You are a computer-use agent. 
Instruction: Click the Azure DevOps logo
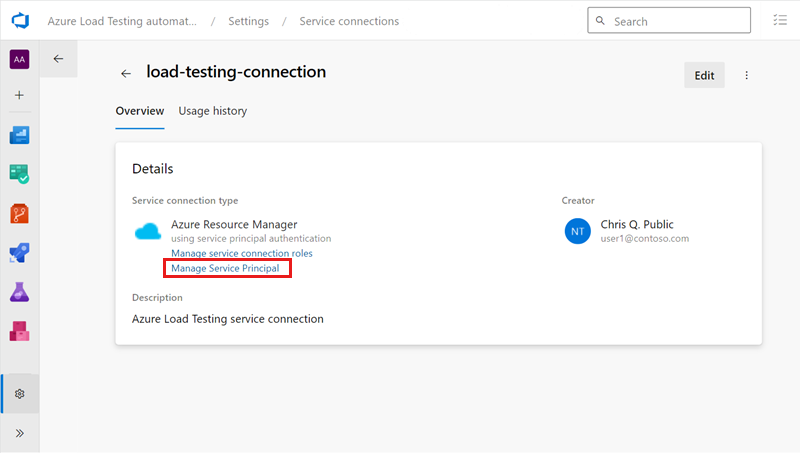(19, 21)
